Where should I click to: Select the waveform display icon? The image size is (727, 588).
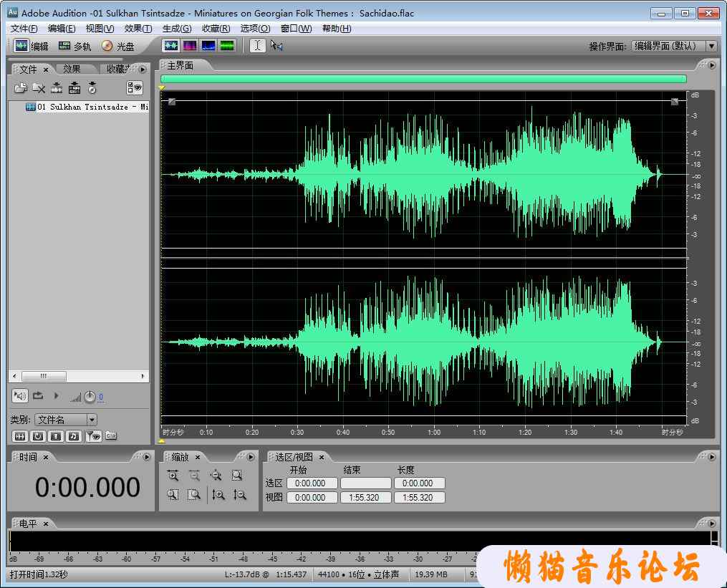click(x=171, y=45)
